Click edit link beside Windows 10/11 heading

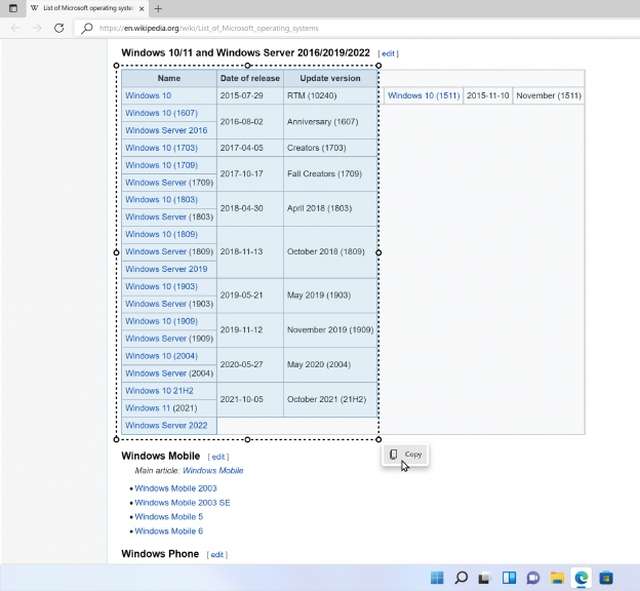(x=388, y=53)
